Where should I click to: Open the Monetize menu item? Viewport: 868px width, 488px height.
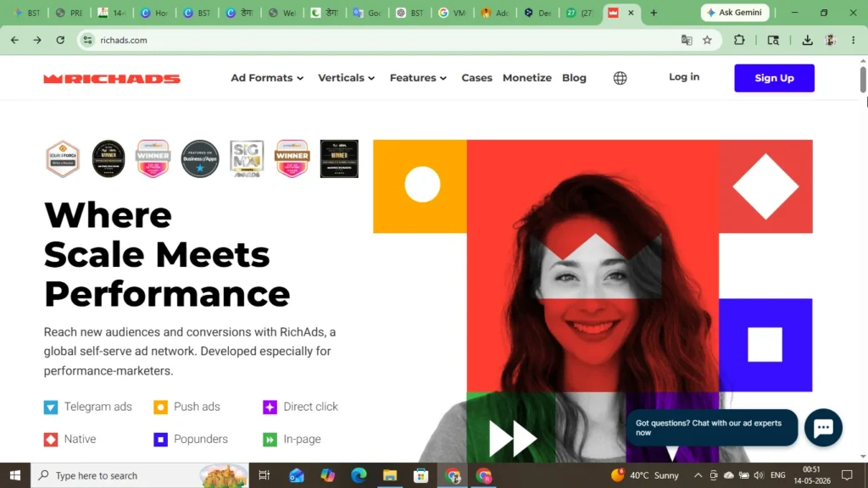(x=527, y=78)
